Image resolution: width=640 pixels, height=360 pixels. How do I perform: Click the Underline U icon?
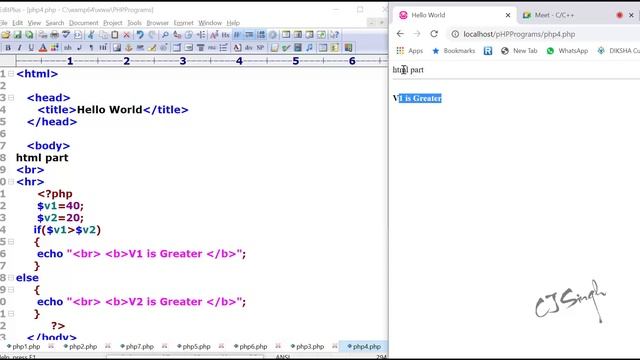point(31,48)
